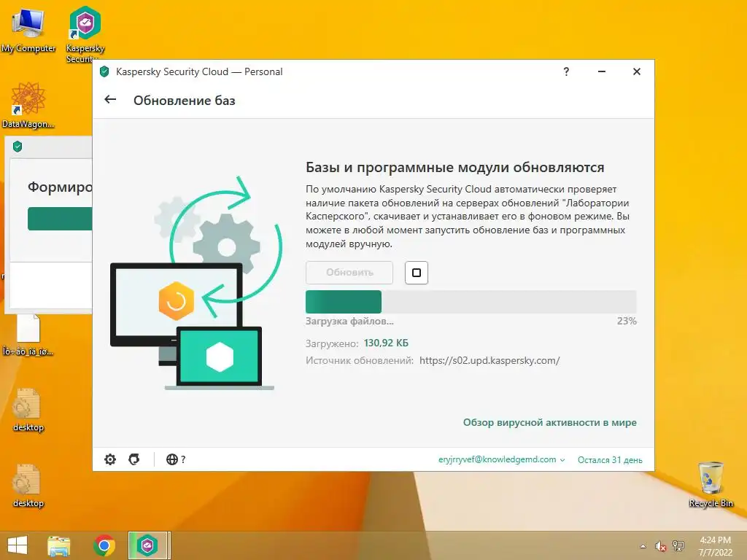Screen dimensions: 747x560
Task: Open the DataWagon desktop shortcut
Action: tap(28, 105)
